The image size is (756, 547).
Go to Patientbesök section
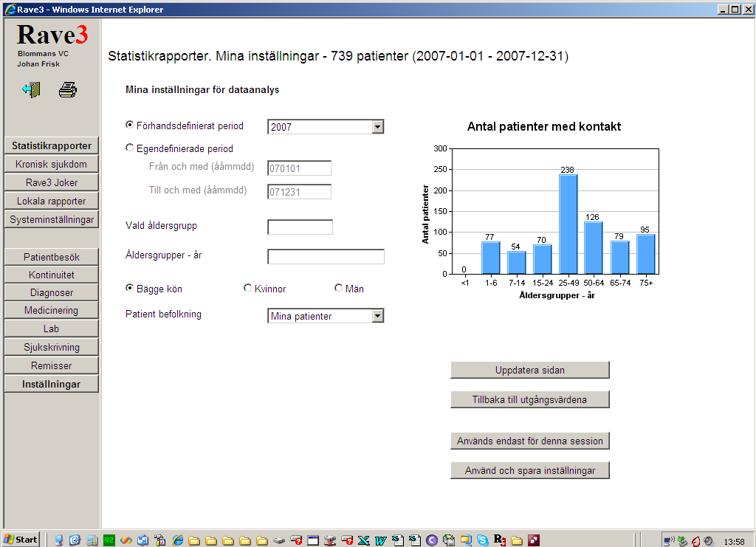point(52,257)
